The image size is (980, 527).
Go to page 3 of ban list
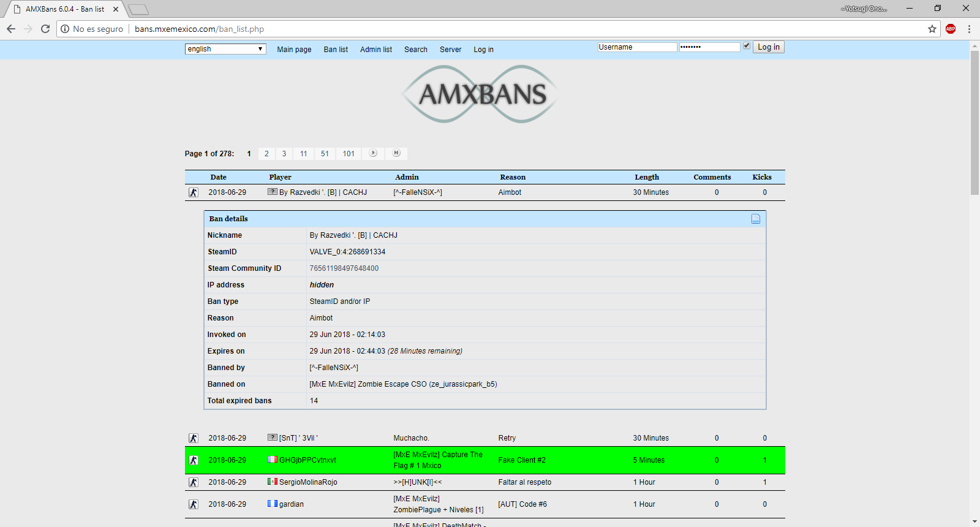tap(284, 154)
